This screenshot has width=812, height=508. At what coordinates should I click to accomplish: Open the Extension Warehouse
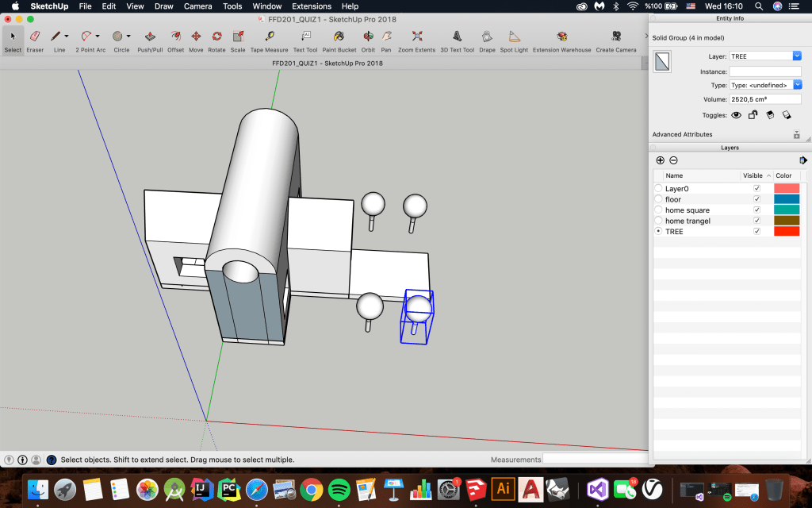[561, 37]
